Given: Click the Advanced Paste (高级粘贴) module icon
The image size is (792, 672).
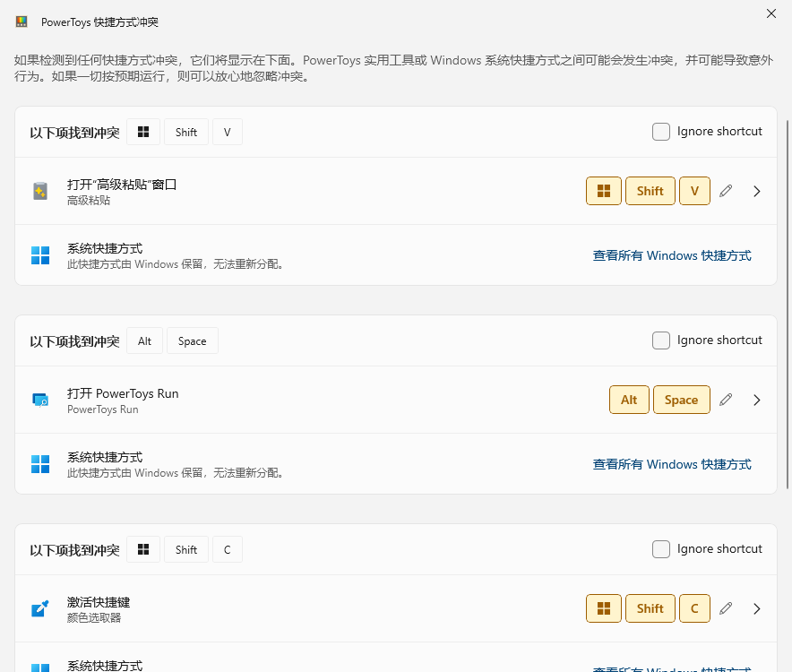Looking at the screenshot, I should coord(40,191).
